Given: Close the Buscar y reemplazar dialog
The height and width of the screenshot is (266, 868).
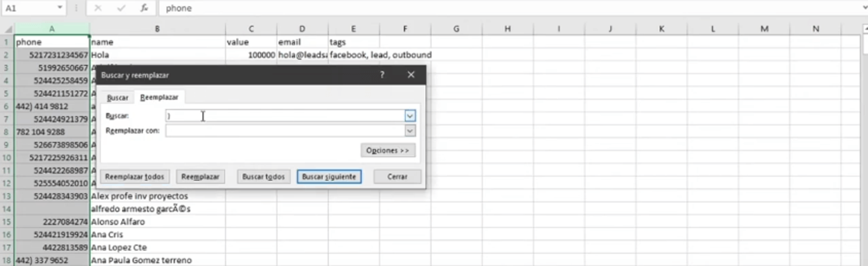Looking at the screenshot, I should coord(411,75).
